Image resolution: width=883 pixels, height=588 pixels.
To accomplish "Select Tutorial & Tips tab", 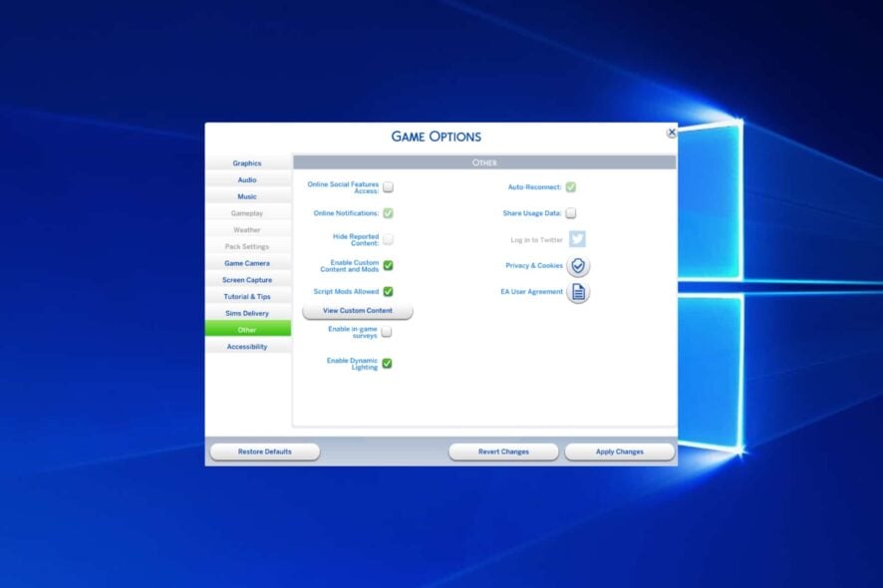I will coord(248,296).
